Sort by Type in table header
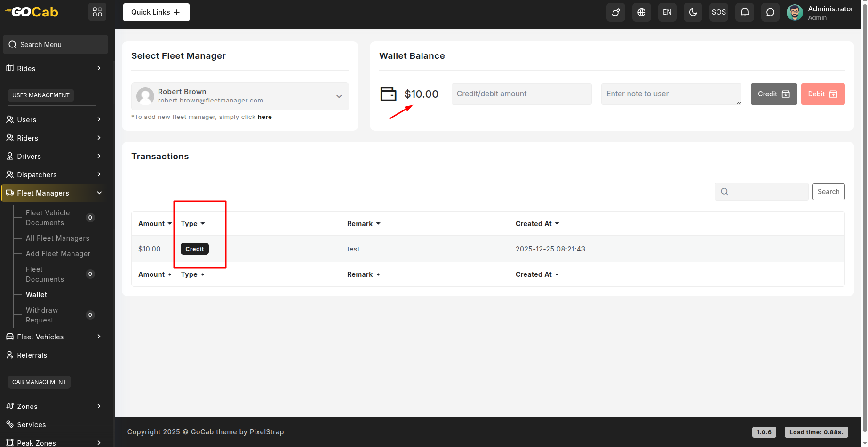 tap(193, 224)
